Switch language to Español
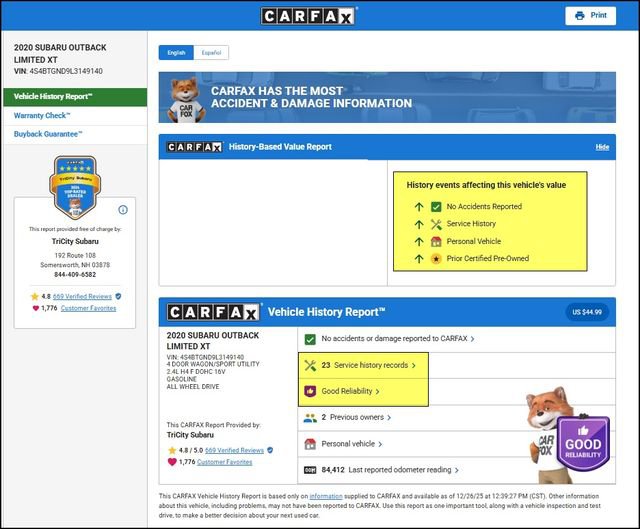 pos(211,52)
